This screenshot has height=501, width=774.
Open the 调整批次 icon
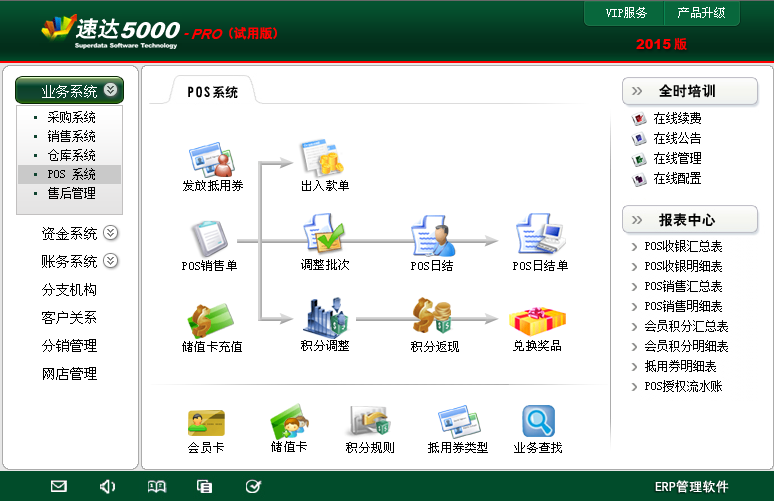click(324, 232)
